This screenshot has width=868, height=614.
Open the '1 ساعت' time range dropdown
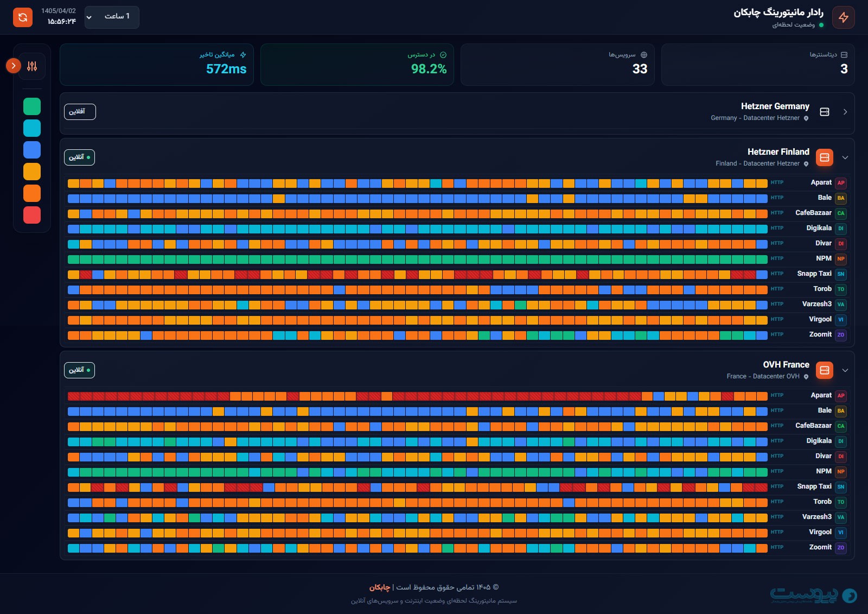pyautogui.click(x=112, y=17)
